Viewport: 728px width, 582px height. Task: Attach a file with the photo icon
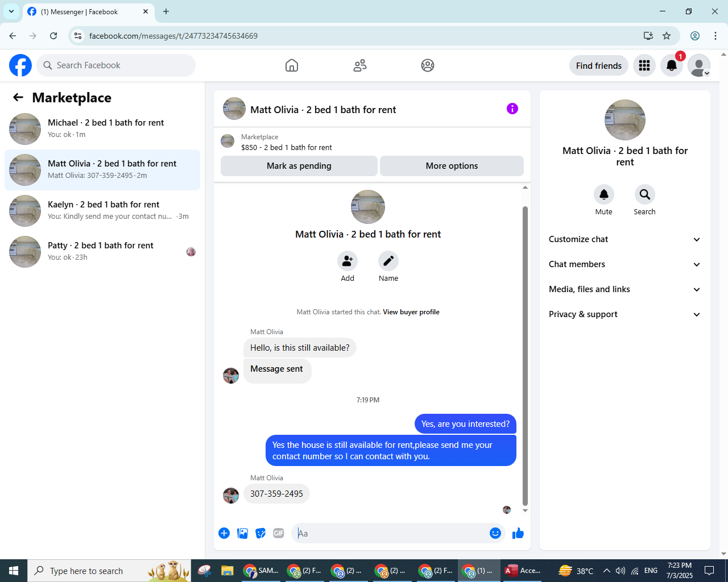(242, 533)
